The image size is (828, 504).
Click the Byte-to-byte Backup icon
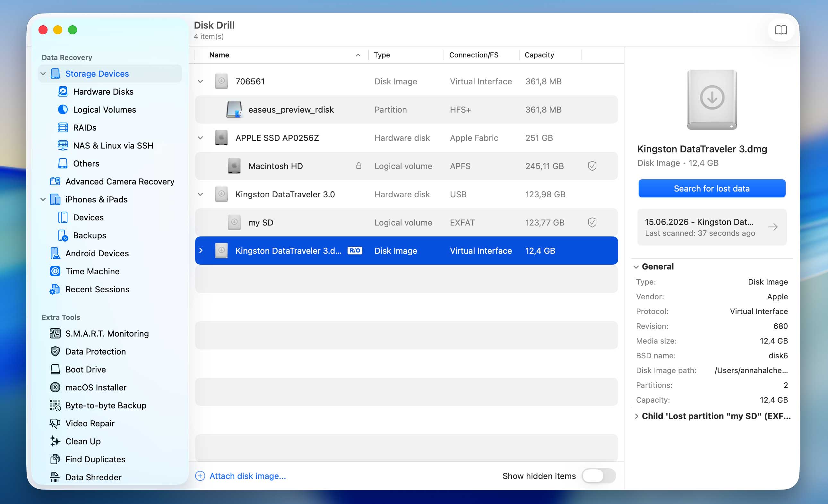pyautogui.click(x=55, y=406)
